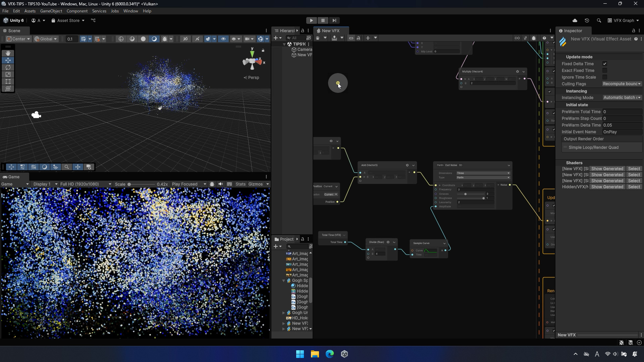Screen dimensions: 644x362
Task: Enable the Ignore Time Scale checkbox
Action: pos(604,77)
